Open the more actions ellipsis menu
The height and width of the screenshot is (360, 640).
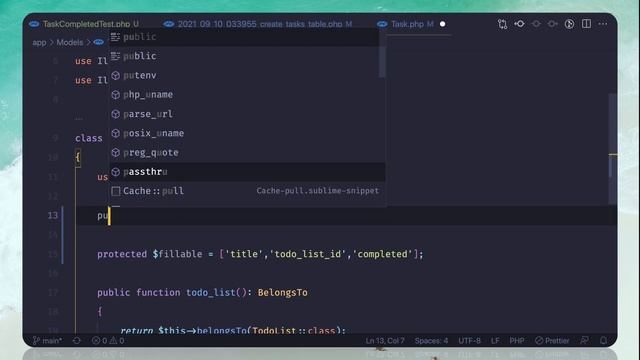click(603, 24)
